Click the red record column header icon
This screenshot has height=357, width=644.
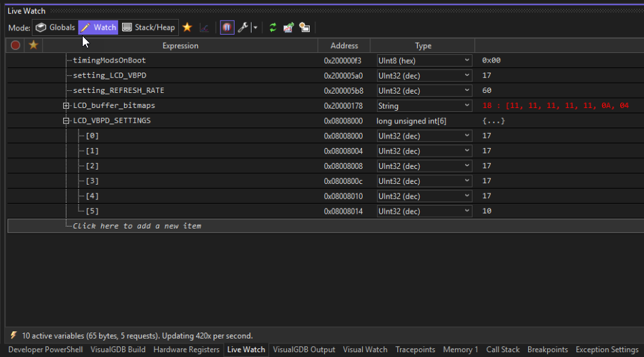pos(15,45)
